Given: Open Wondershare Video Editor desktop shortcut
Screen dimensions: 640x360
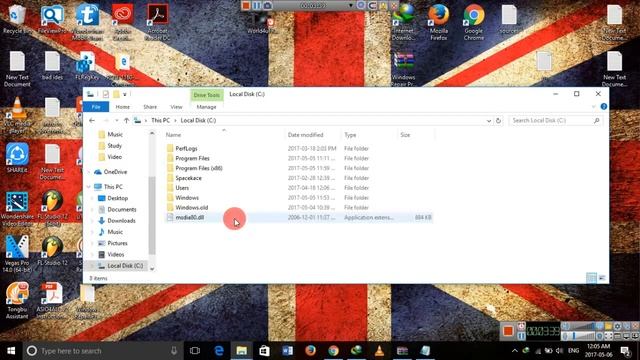Looking at the screenshot, I should point(17,209).
